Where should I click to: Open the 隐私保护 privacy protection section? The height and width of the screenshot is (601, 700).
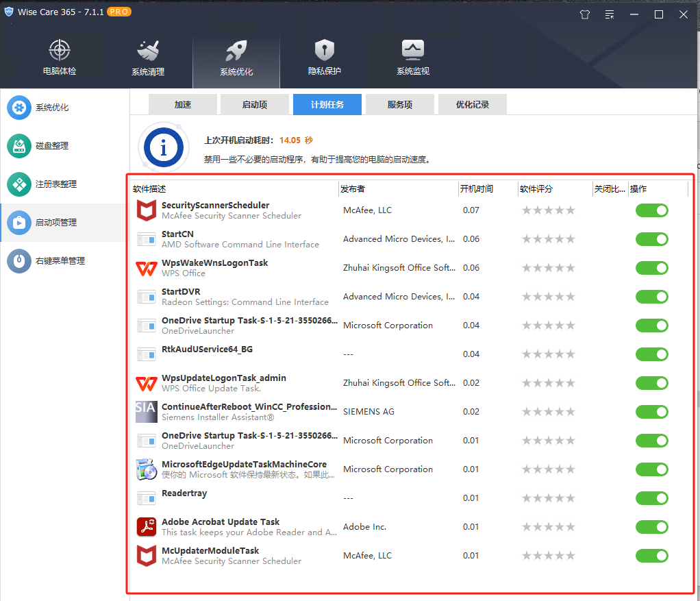[325, 58]
